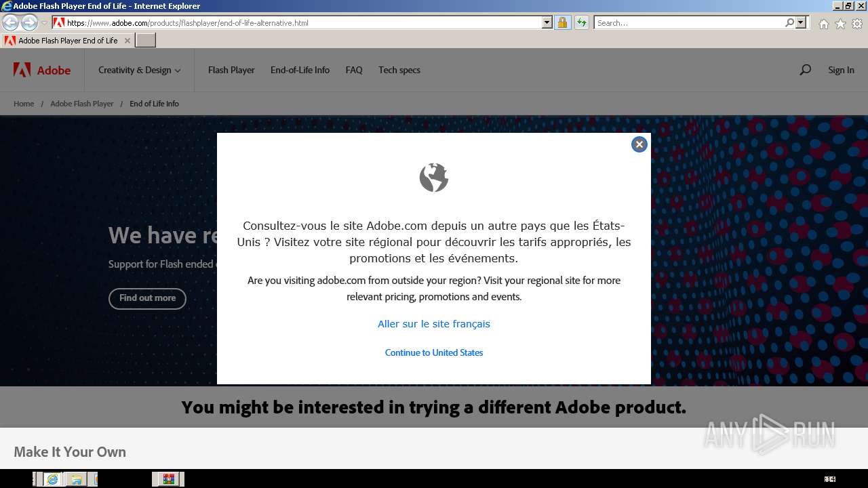Open File Explorer folder taskbar icon
This screenshot has height=488, width=868.
[x=76, y=479]
